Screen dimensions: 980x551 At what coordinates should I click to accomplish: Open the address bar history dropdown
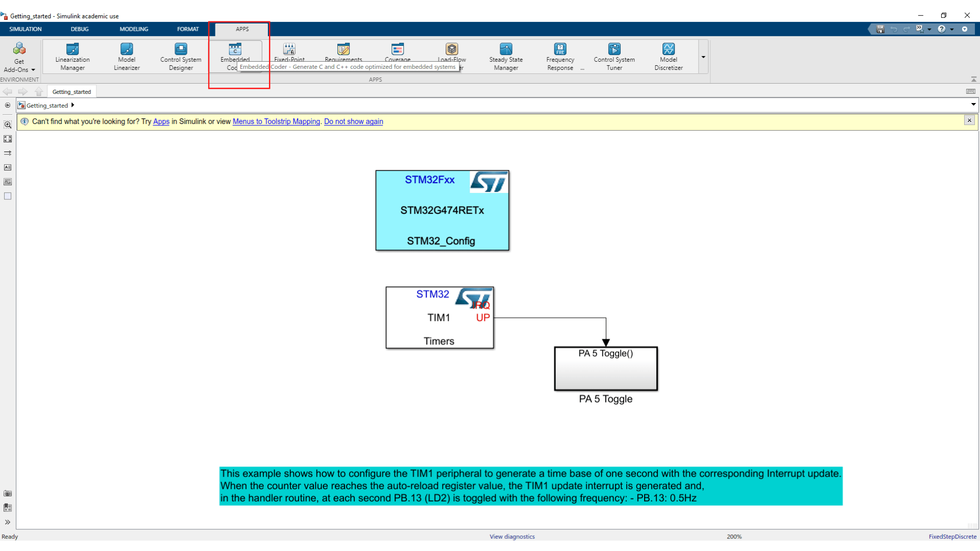tap(973, 105)
